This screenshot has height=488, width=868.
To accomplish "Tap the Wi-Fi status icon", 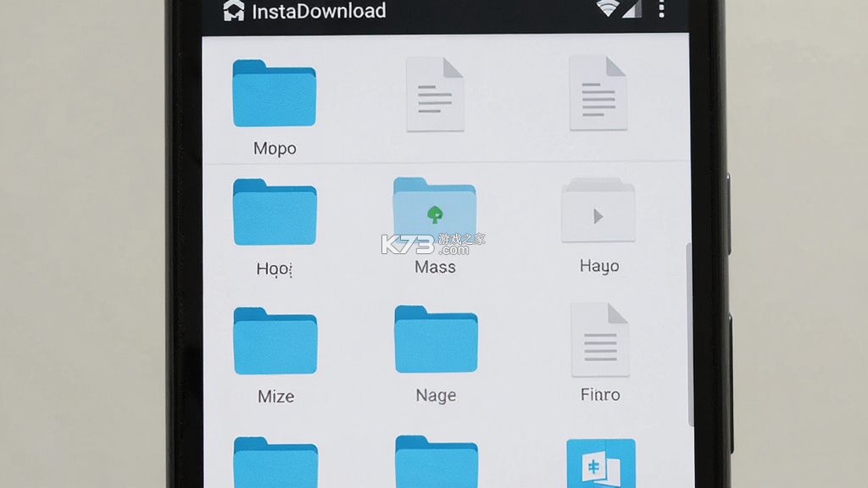I will click(x=607, y=8).
